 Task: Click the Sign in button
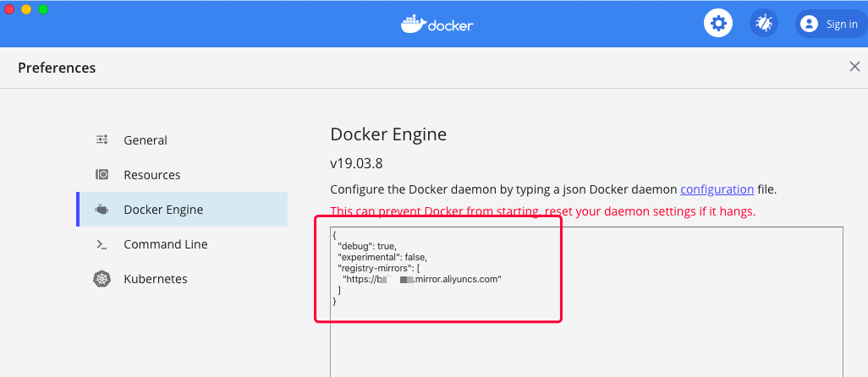pyautogui.click(x=832, y=24)
